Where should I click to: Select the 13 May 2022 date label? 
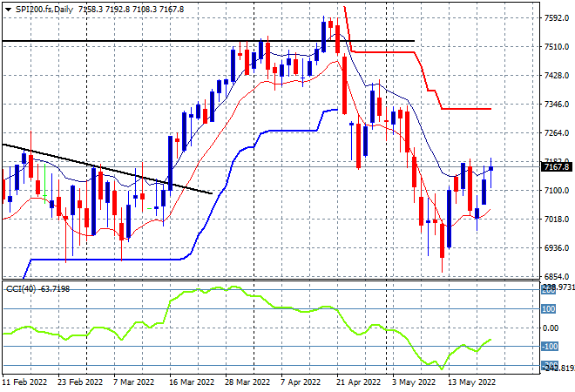tap(471, 382)
